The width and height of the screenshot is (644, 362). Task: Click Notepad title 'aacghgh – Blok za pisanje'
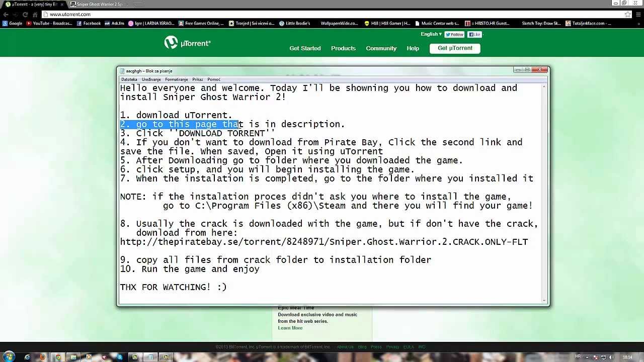click(x=149, y=71)
